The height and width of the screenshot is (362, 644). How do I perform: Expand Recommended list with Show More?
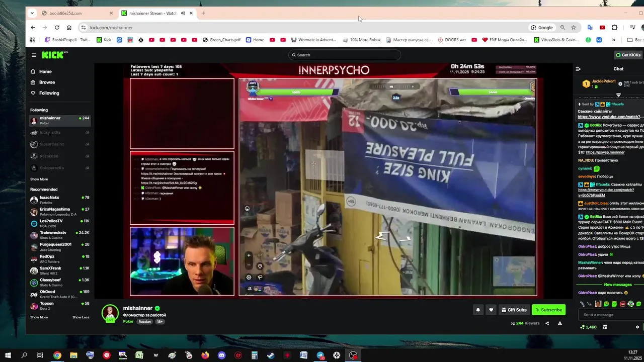click(39, 317)
